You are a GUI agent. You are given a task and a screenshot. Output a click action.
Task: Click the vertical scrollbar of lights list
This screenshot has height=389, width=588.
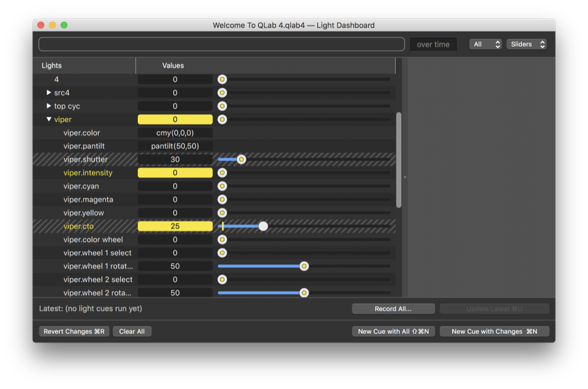pos(399,161)
